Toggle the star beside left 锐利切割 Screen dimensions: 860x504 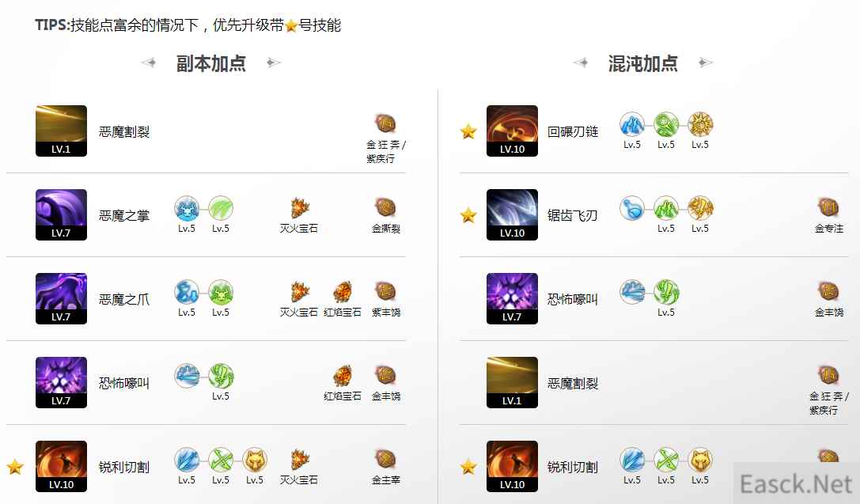click(x=15, y=467)
